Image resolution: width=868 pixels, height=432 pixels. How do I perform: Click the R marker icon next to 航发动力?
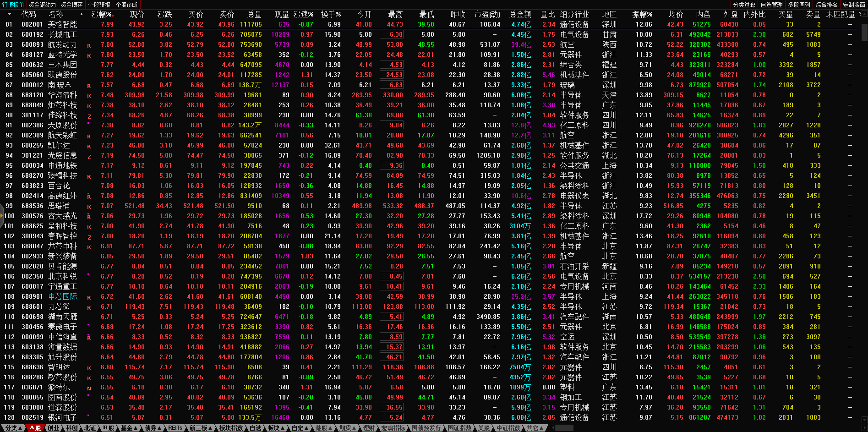(x=89, y=45)
